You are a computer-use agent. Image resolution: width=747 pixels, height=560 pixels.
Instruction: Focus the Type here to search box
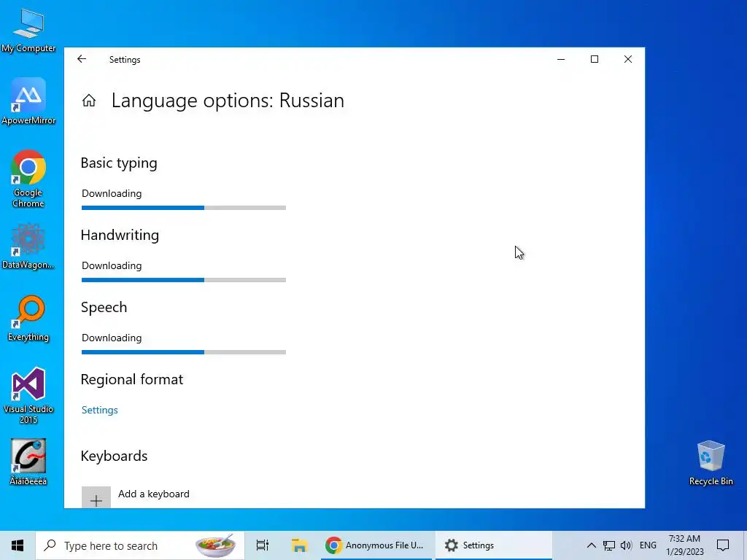[x=140, y=545]
